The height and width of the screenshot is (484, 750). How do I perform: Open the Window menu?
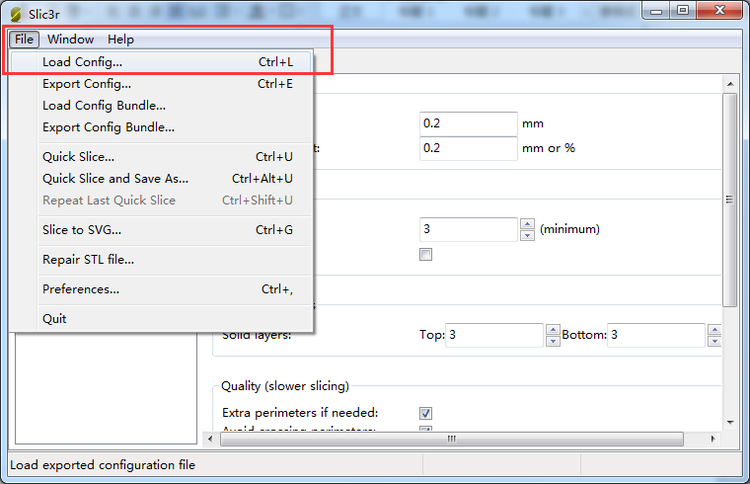click(x=70, y=39)
